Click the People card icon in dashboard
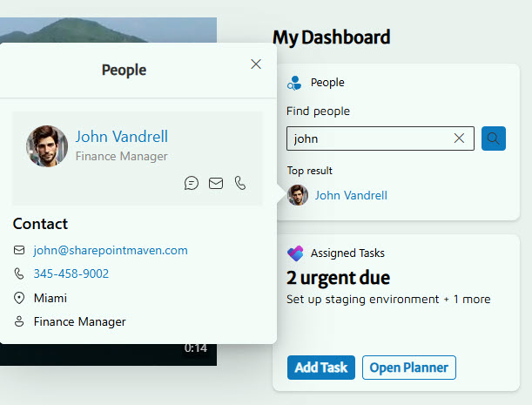 pos(294,83)
